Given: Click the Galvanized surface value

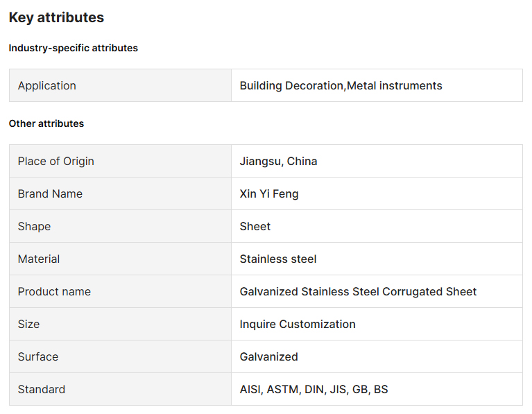Looking at the screenshot, I should [269, 357].
